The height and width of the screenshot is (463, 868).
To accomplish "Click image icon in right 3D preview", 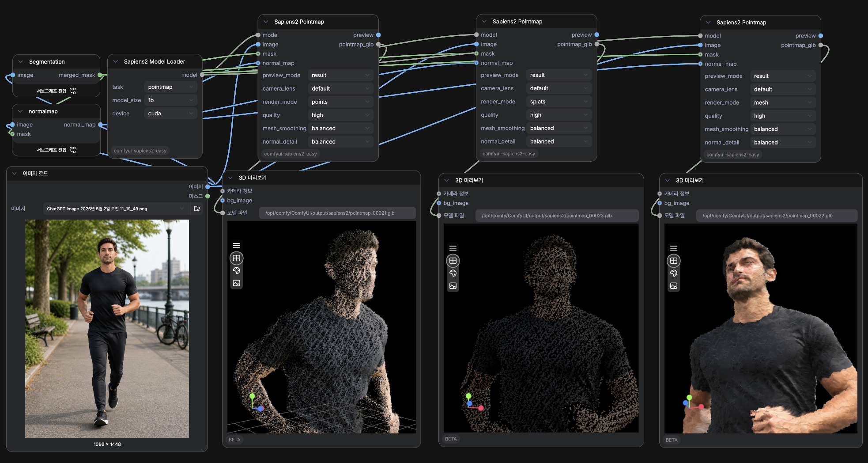I will [x=674, y=286].
